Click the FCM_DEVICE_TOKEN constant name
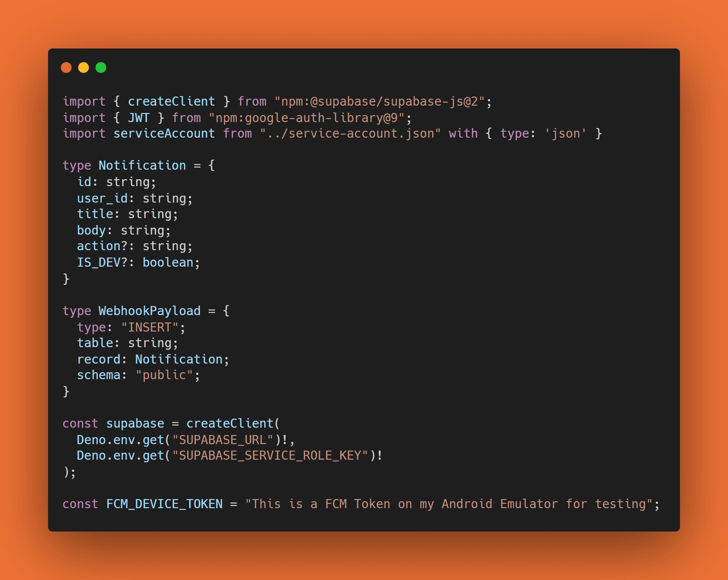728x580 pixels. [164, 504]
